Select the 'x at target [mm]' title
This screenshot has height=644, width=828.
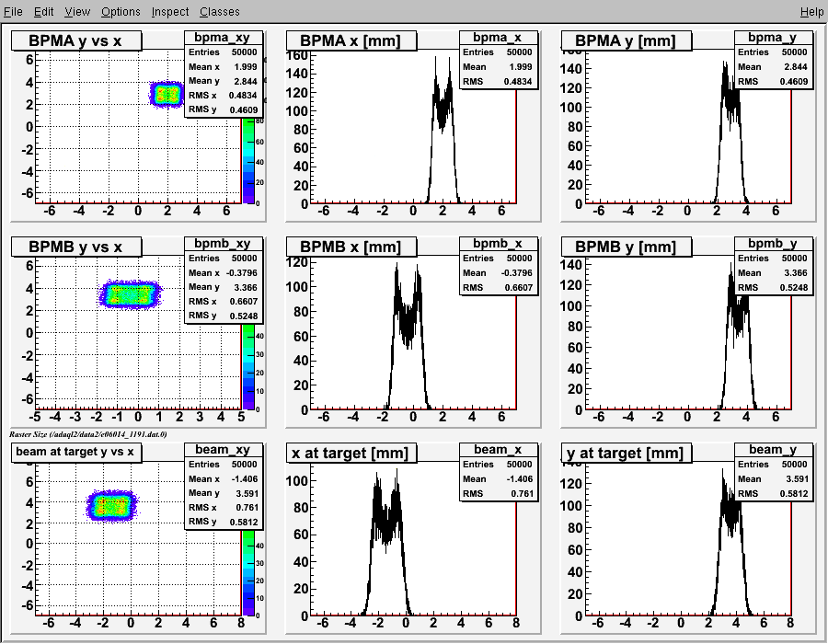351,453
